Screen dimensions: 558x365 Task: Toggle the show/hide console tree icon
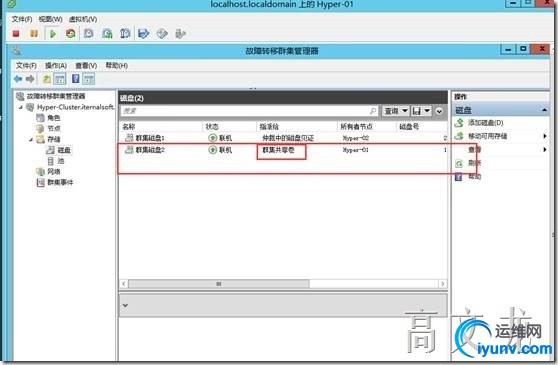click(60, 79)
